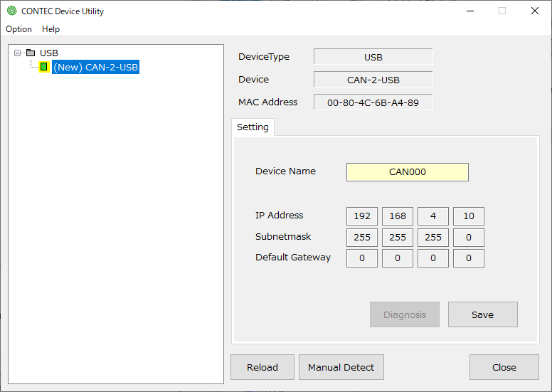Click the green device status icon
Image resolution: width=552 pixels, height=392 pixels.
tap(43, 67)
